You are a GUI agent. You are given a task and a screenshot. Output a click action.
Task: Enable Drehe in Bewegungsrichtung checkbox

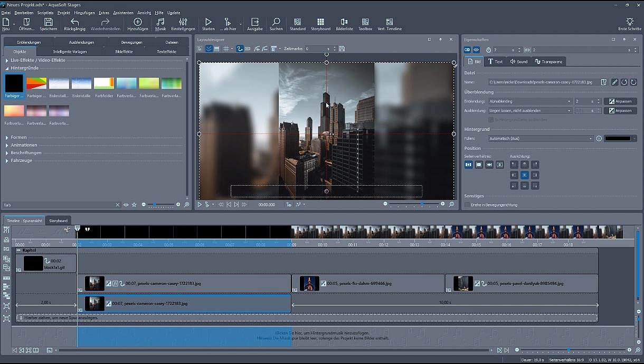[467, 205]
